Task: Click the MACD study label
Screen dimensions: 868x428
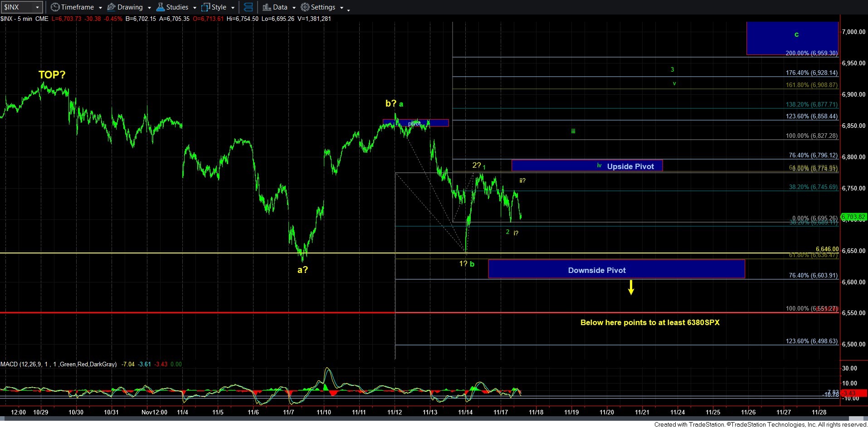Action: pos(59,364)
